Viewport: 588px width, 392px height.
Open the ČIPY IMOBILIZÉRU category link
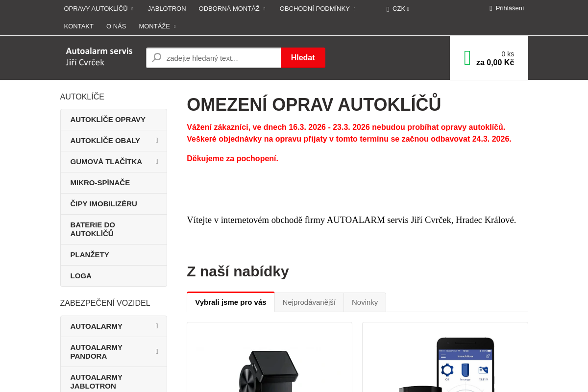[103, 203]
